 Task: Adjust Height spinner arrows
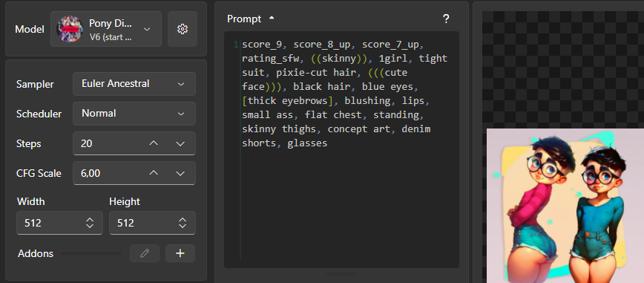tap(183, 223)
